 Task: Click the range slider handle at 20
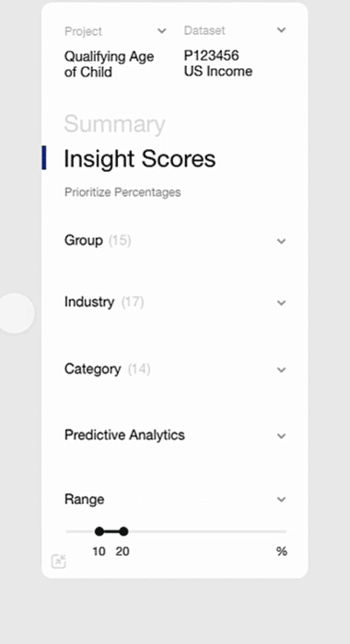[123, 532]
